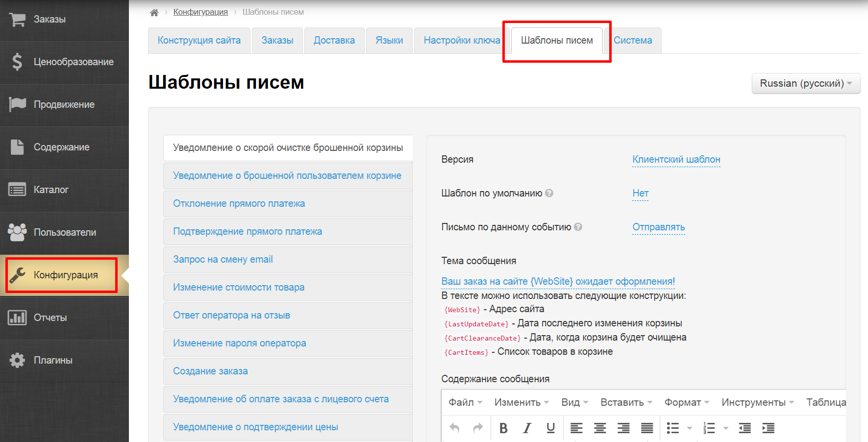The image size is (868, 442).
Task: Select the Создание заказа template
Action: pos(210,371)
